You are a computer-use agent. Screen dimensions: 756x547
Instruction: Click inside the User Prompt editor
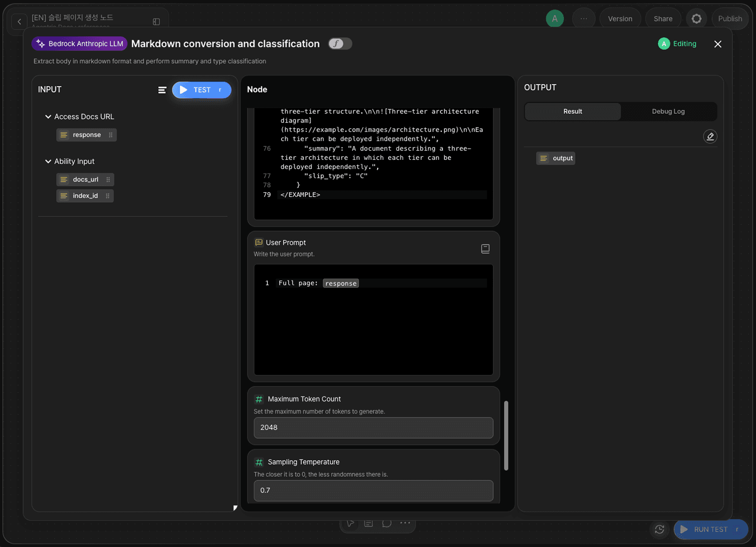(x=374, y=320)
